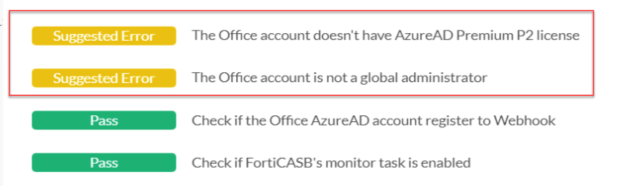Viewport: 644px width, 186px height.
Task: Open the Webhook registration check description
Action: (373, 121)
